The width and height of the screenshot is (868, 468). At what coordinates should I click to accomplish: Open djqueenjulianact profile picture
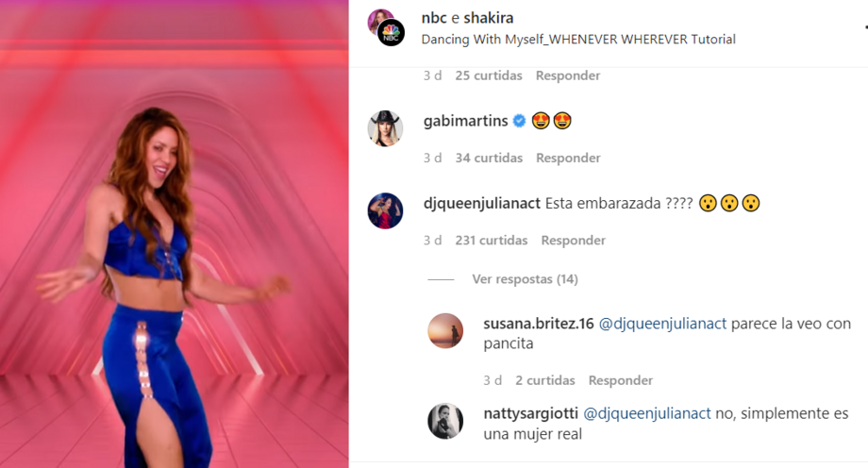click(385, 211)
